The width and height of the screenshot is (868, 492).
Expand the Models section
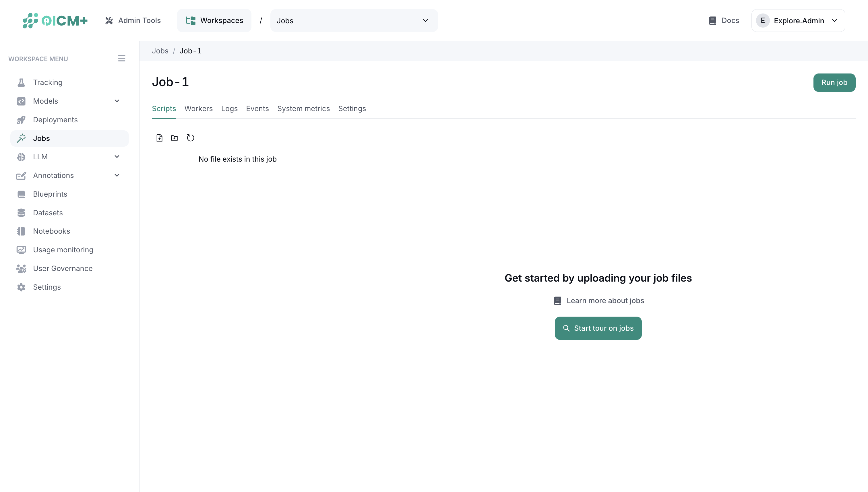click(x=117, y=101)
